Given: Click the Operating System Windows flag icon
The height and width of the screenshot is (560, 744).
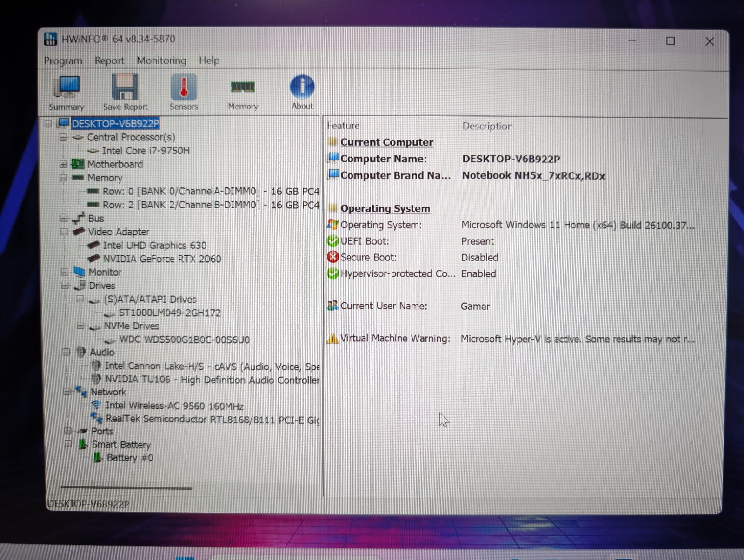Looking at the screenshot, I should tap(332, 225).
